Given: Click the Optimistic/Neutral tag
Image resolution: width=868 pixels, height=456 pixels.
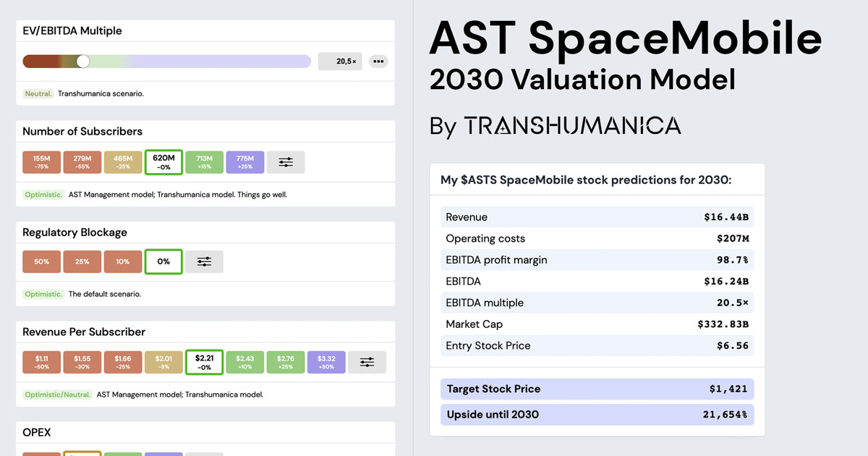Looking at the screenshot, I should [x=58, y=394].
